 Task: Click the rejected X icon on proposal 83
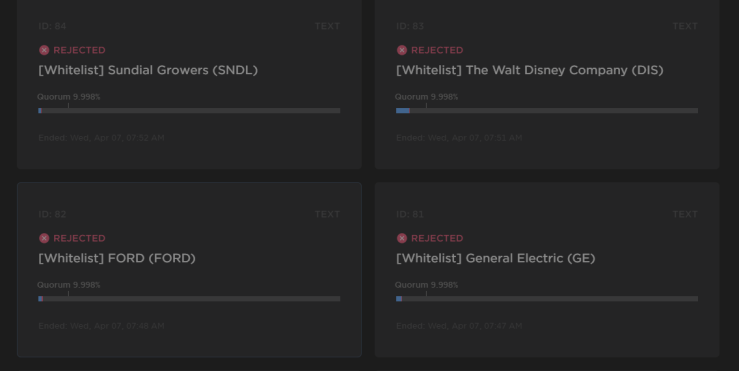[x=402, y=50]
